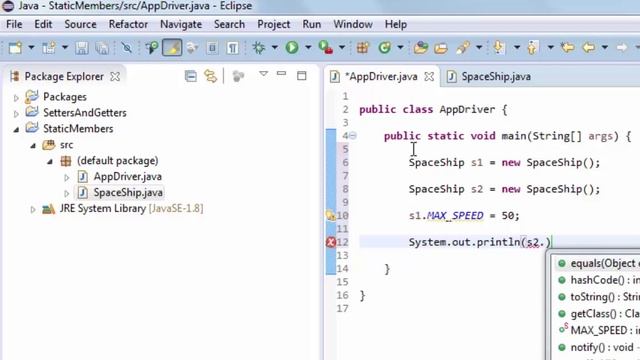Image resolution: width=640 pixels, height=360 pixels.
Task: Open the New Java Class dropdown arrow
Action: (400, 48)
